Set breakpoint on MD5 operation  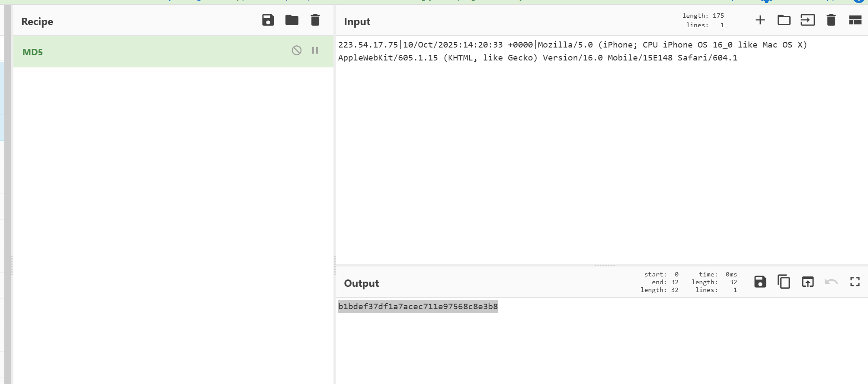(315, 51)
